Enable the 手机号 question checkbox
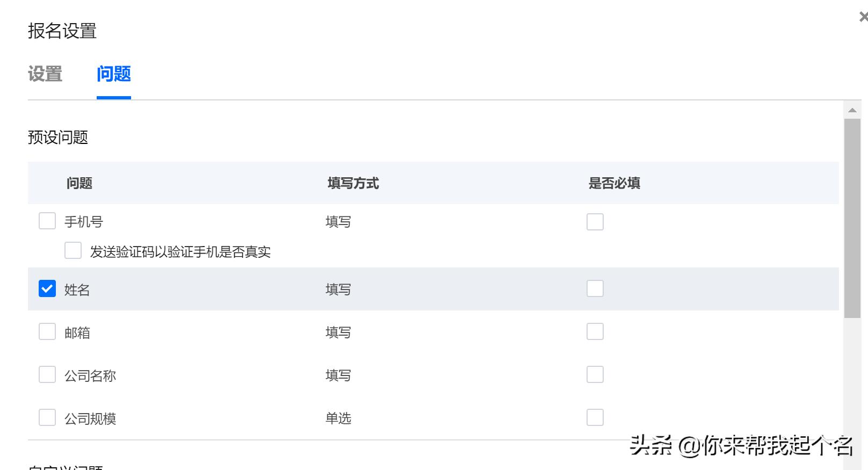Viewport: 868px width, 470px height. click(x=47, y=221)
